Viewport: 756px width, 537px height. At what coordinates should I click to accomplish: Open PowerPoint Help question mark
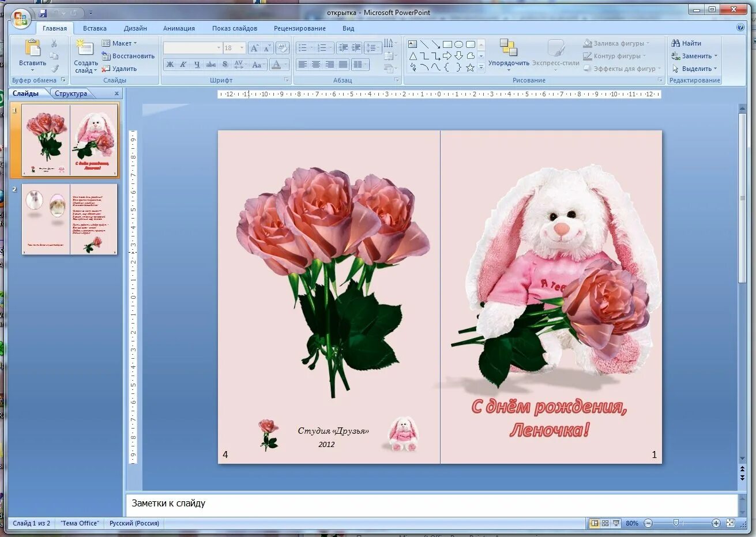click(740, 27)
